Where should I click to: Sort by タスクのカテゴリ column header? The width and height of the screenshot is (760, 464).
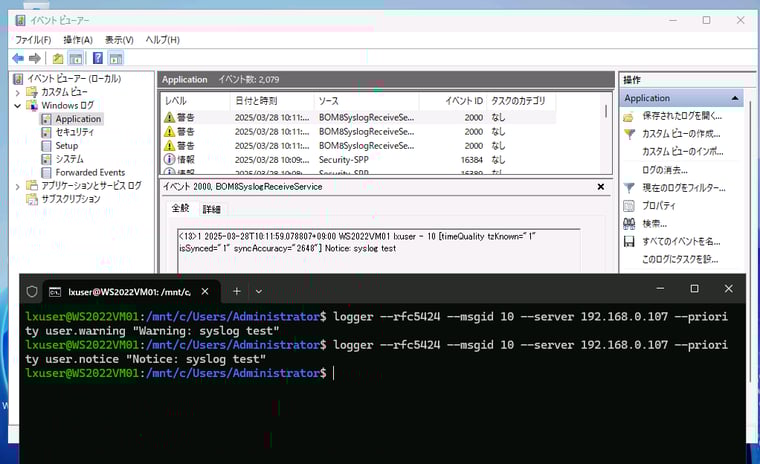coord(521,101)
